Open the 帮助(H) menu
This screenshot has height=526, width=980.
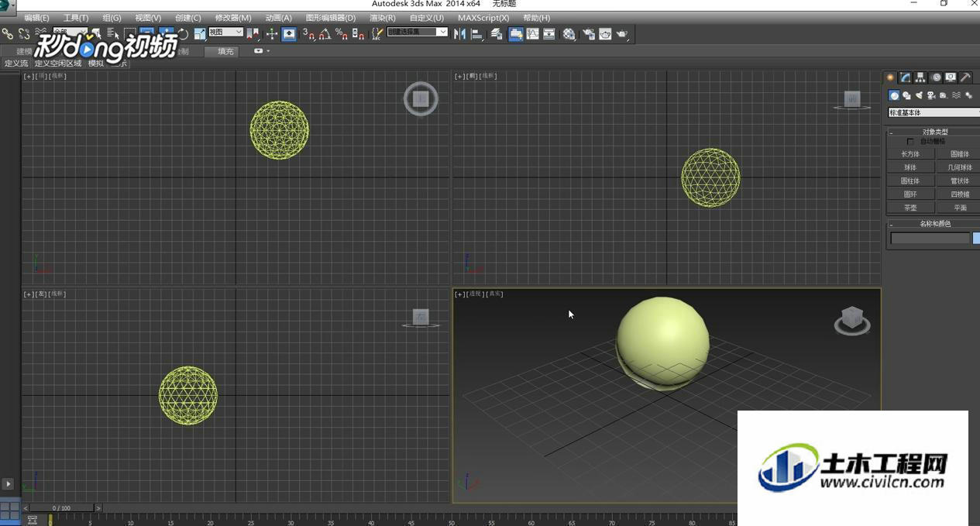pos(537,18)
